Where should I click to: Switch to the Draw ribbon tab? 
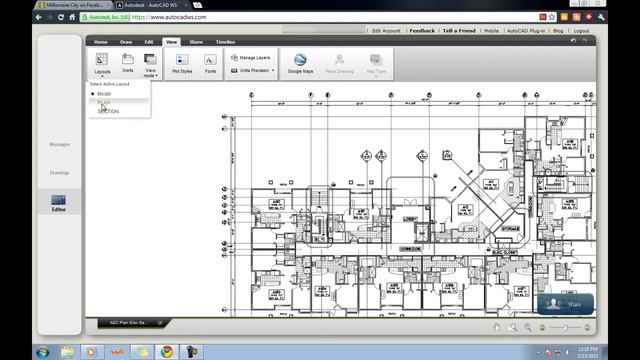coord(126,42)
